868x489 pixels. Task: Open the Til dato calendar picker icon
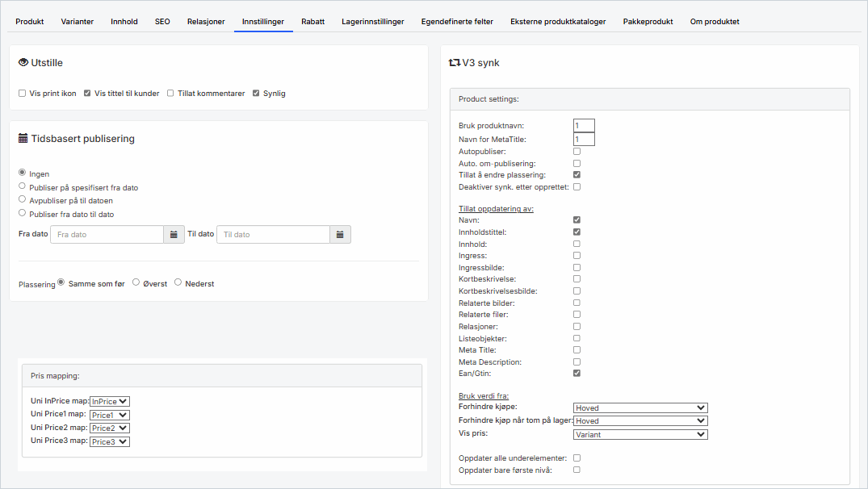coord(340,235)
